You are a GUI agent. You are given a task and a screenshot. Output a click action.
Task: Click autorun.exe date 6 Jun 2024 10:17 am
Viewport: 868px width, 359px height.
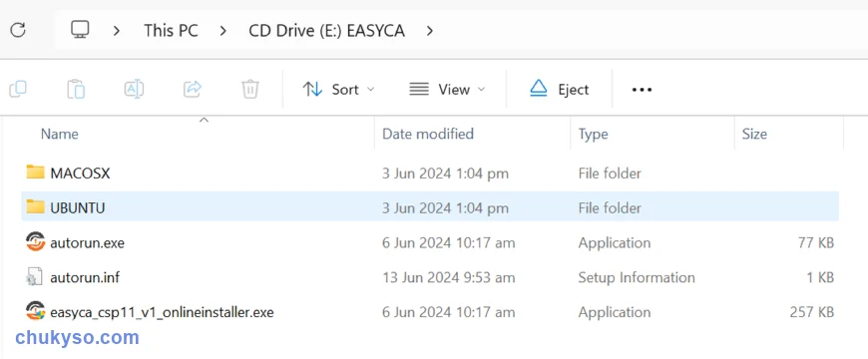click(448, 243)
